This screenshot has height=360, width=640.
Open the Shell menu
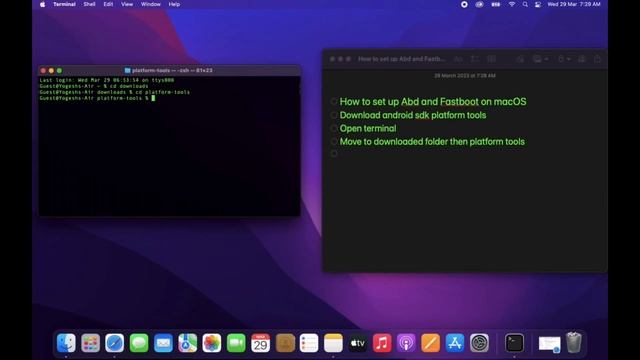[x=89, y=4]
